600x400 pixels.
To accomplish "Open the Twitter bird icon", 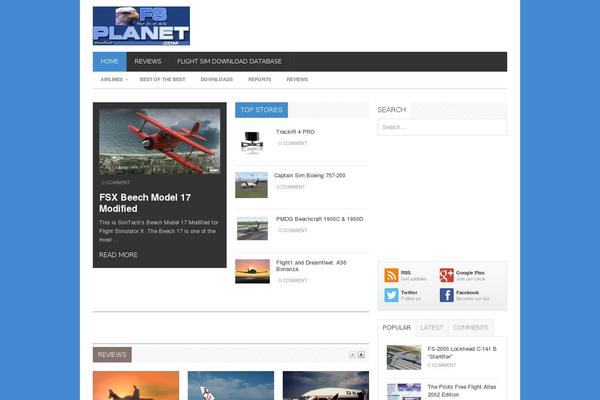I will click(391, 295).
